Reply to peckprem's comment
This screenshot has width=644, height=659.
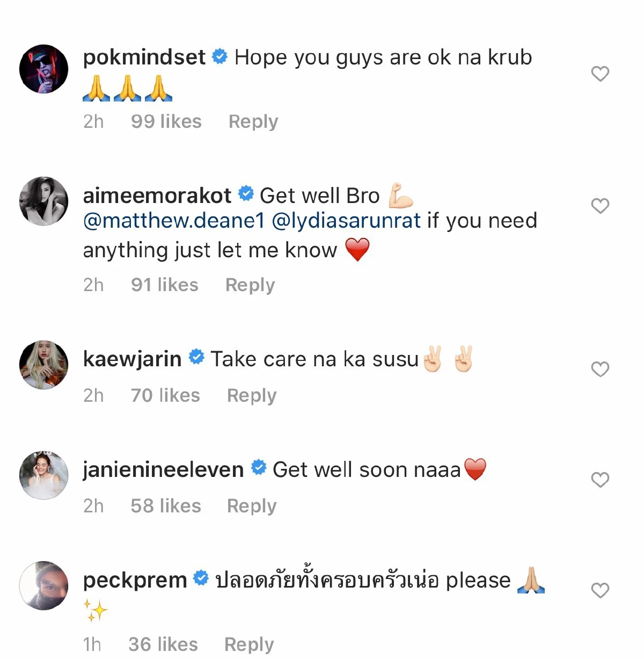point(249,644)
